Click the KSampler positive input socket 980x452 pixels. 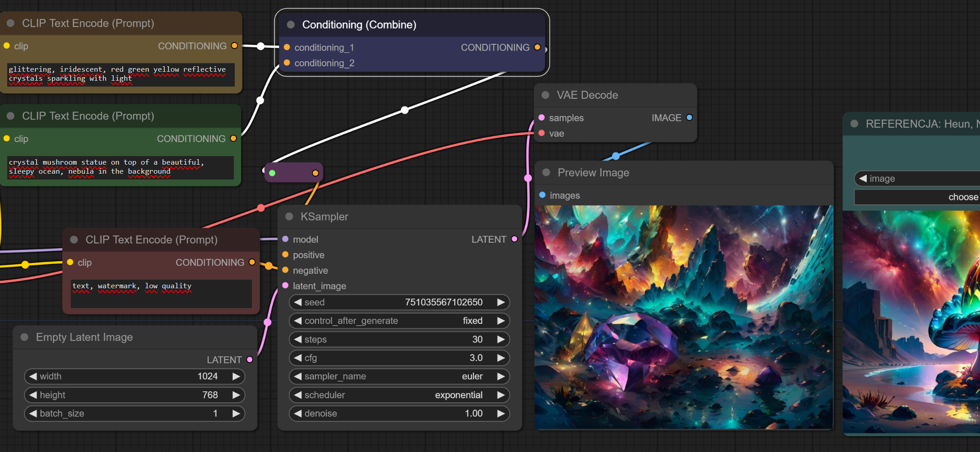285,255
